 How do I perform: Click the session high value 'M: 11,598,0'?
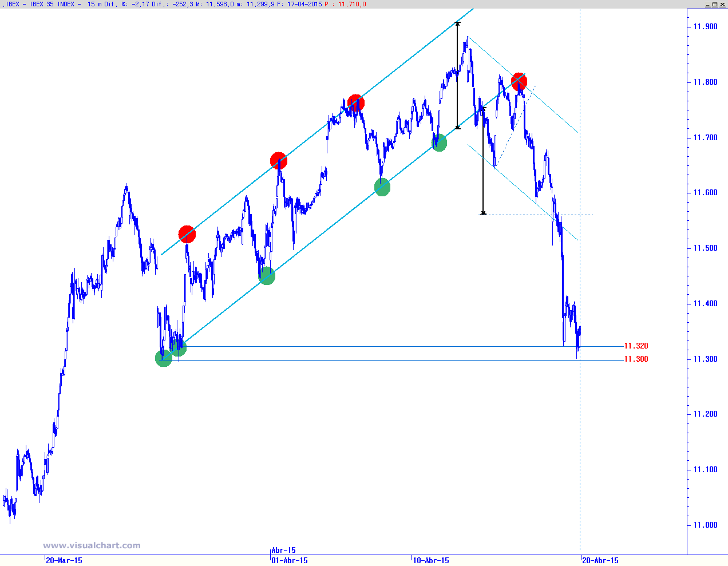click(x=215, y=4)
